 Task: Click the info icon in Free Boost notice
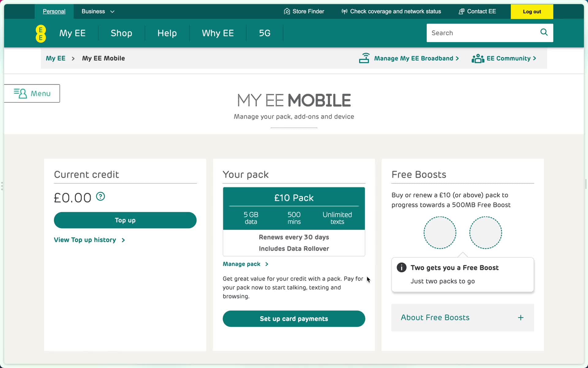point(401,267)
